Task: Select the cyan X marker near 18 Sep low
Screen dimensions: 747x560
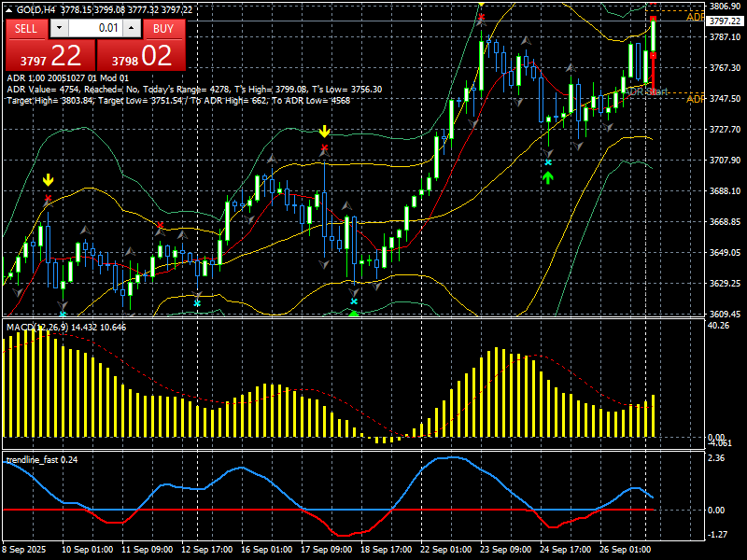Action: [354, 301]
